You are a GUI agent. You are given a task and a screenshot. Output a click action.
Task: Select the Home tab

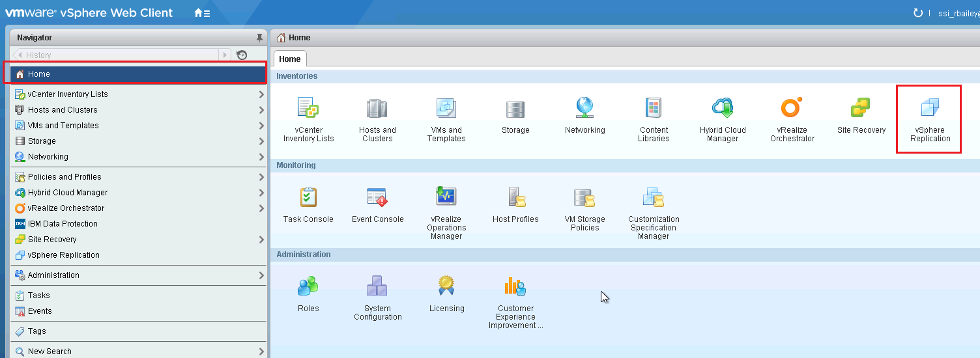[290, 59]
